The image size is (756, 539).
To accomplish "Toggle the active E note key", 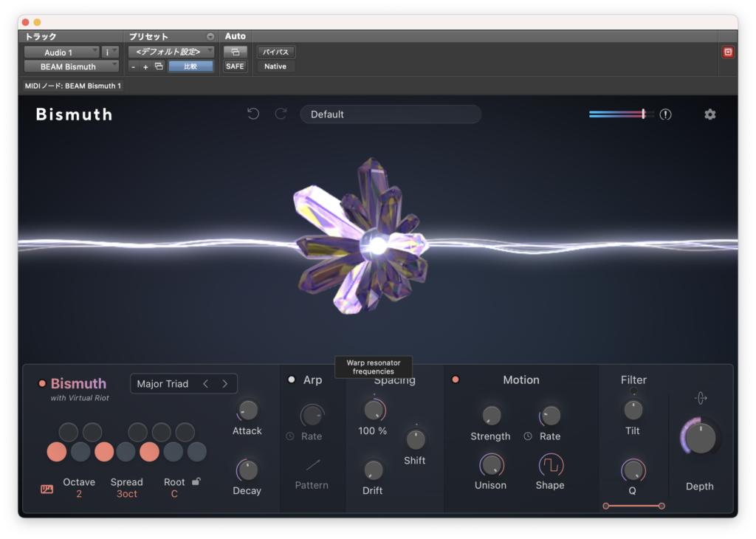I will click(103, 452).
